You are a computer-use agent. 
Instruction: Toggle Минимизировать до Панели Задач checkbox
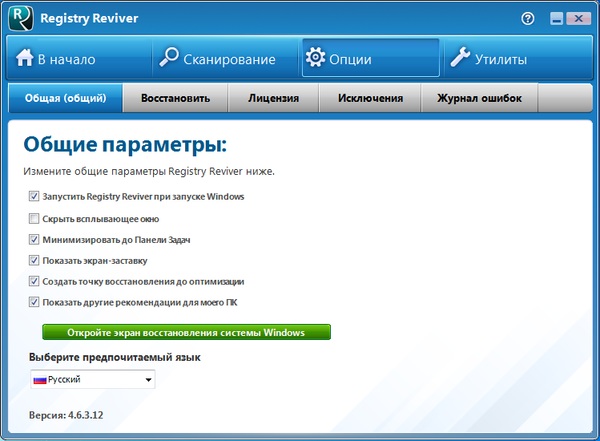click(34, 239)
